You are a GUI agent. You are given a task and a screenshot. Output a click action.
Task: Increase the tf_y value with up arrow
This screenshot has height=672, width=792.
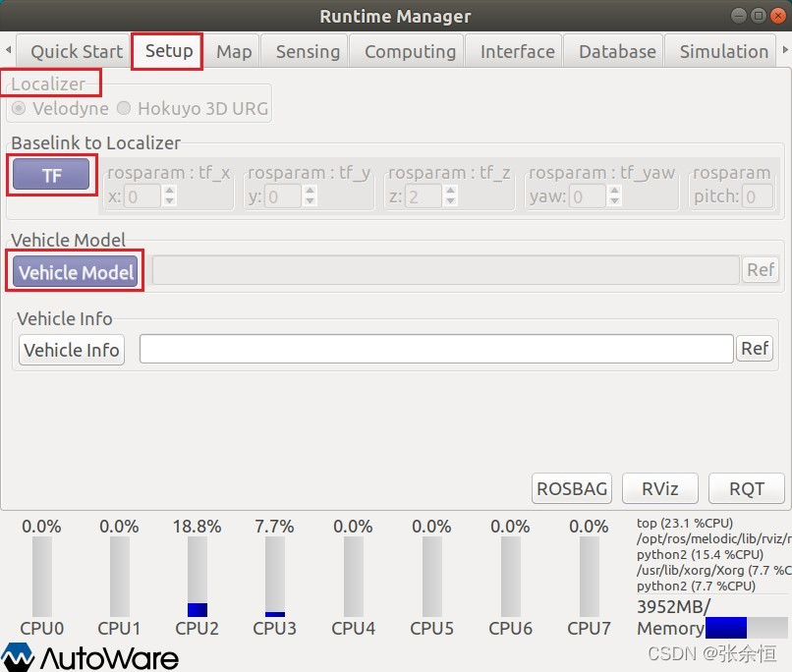[311, 191]
